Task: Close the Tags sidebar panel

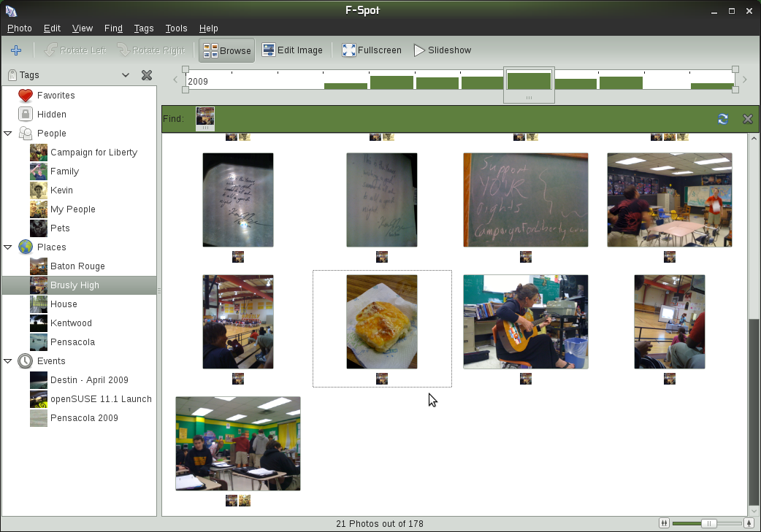Action: point(146,75)
